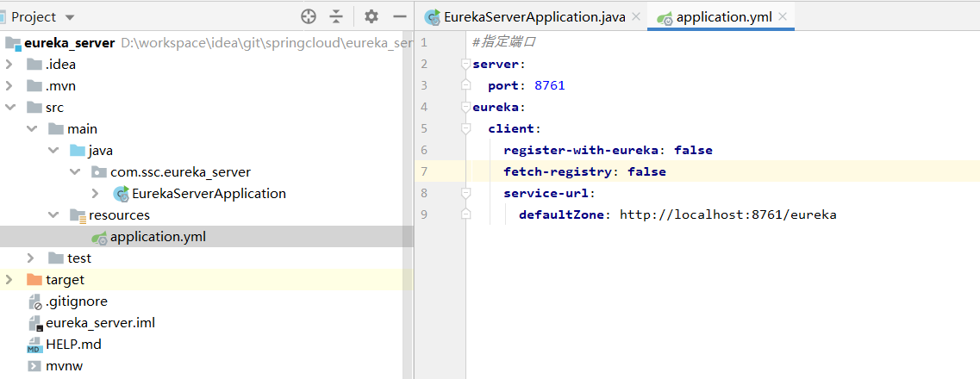980x379 pixels.
Task: Expand the target folder
Action: [x=9, y=280]
